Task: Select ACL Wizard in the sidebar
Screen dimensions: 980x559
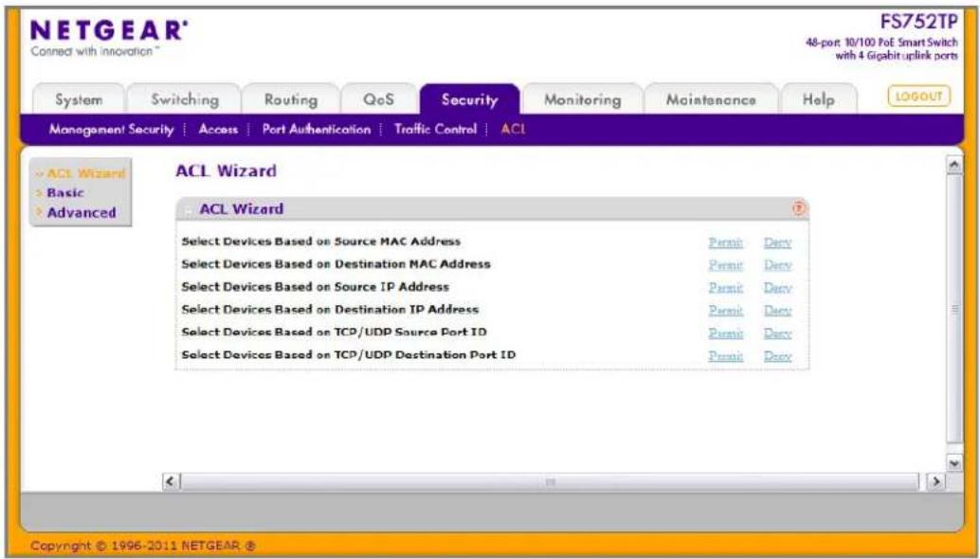Action: point(85,173)
